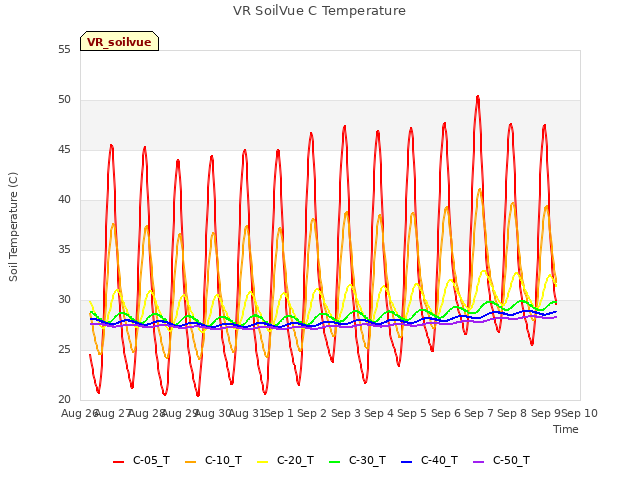Screen dimensions: 640x480
Task: Click the 25 y-axis tick label
Action: pyautogui.click(x=64, y=350)
